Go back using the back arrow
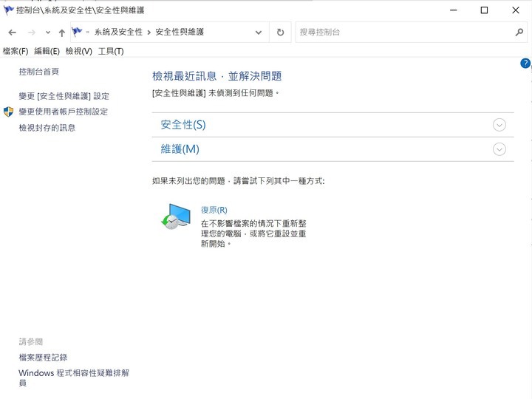Viewport: 532px width, 399px height. [13, 33]
